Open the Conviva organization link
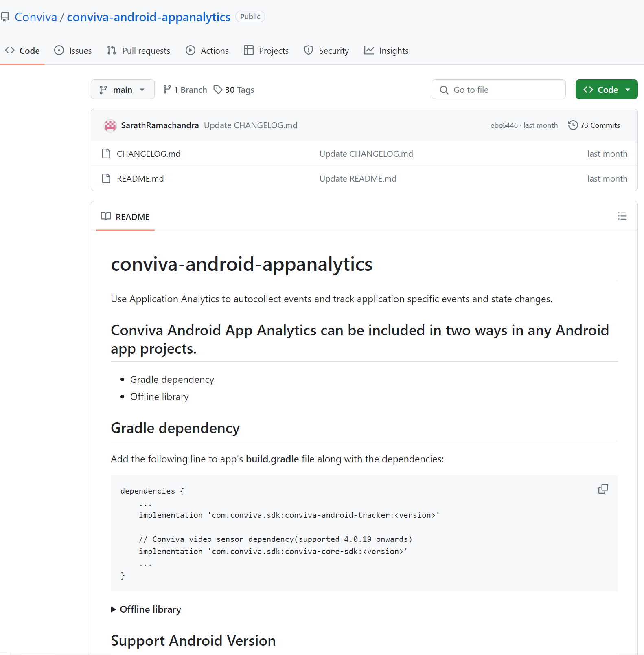This screenshot has height=655, width=644. click(36, 17)
